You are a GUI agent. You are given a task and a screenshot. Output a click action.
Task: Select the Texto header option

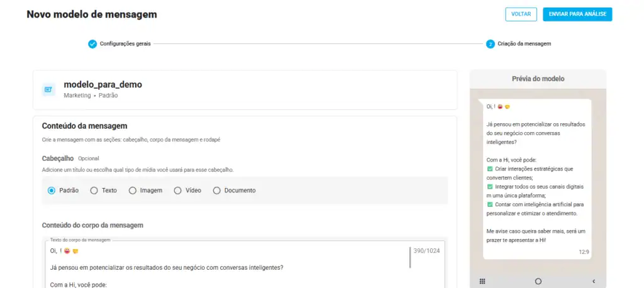[x=94, y=191]
